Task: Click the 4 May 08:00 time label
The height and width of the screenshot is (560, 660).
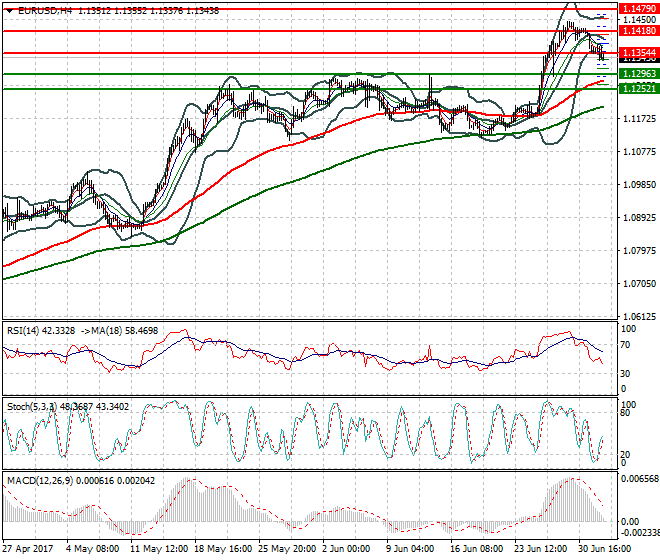Action: pyautogui.click(x=93, y=549)
